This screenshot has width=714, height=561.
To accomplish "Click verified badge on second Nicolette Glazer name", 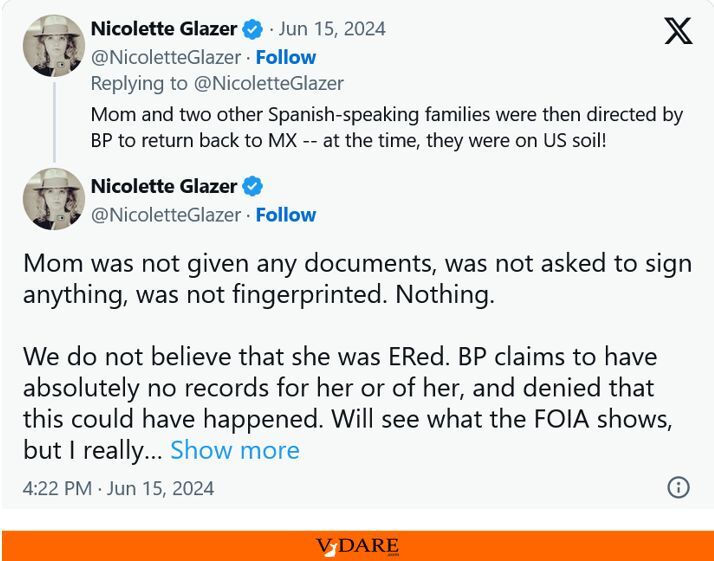I will click(252, 186).
